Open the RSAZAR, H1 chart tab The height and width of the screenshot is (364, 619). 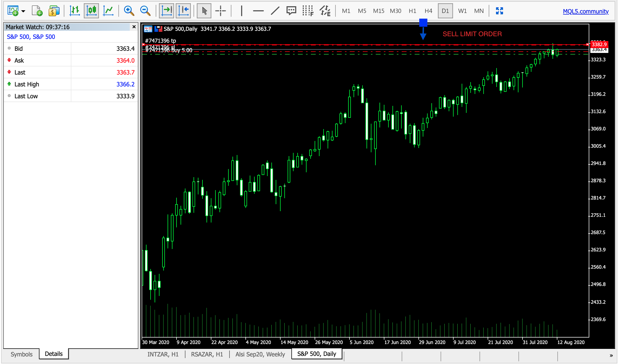tap(207, 354)
